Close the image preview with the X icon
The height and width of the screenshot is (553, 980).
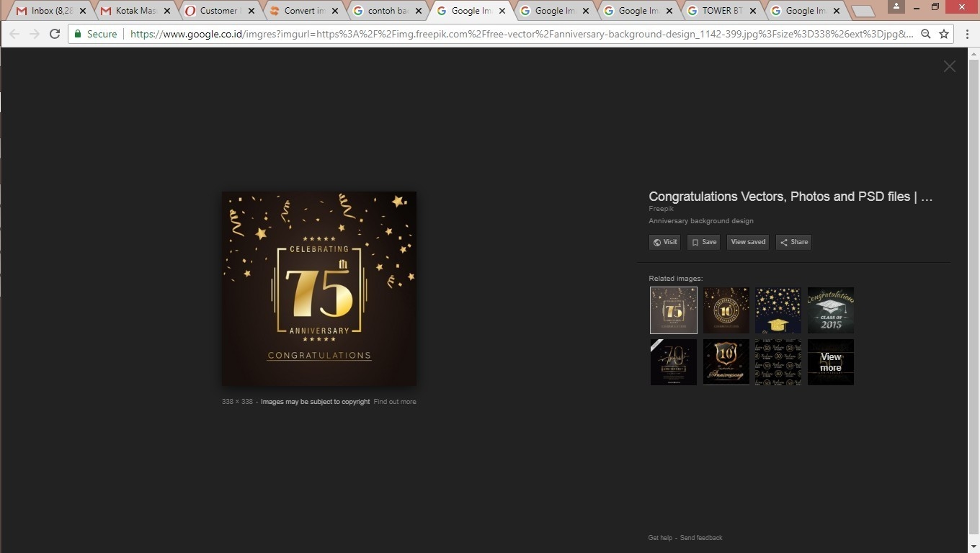point(950,66)
